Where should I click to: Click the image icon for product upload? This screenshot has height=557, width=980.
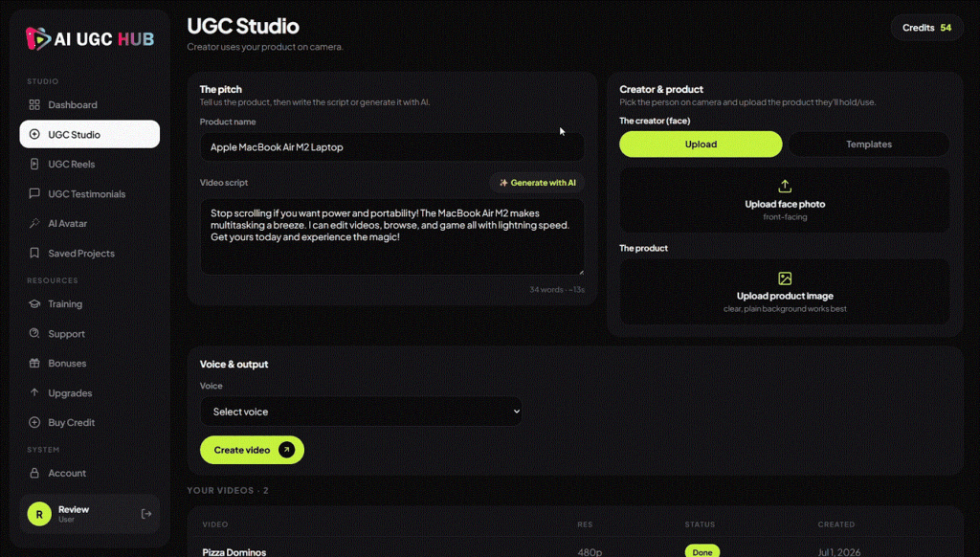[785, 278]
